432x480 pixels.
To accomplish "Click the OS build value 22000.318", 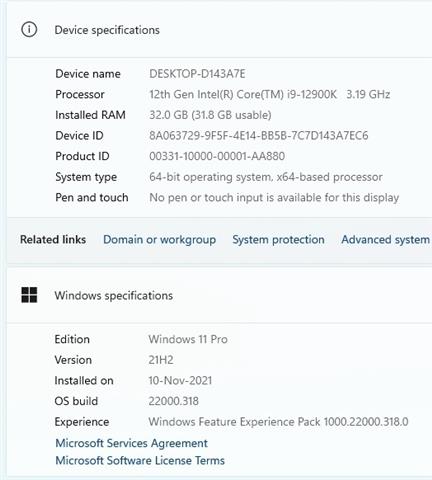I will [x=173, y=401].
